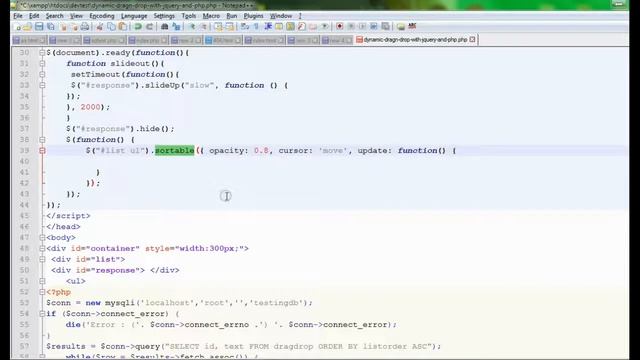
Task: Collapse the if statement fold on line 54
Action: [x=42, y=314]
